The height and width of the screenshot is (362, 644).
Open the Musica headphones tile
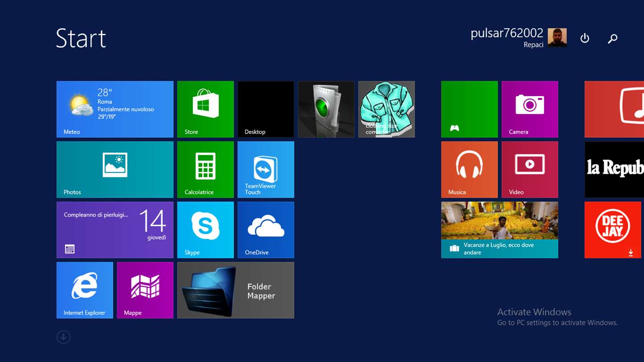click(469, 169)
